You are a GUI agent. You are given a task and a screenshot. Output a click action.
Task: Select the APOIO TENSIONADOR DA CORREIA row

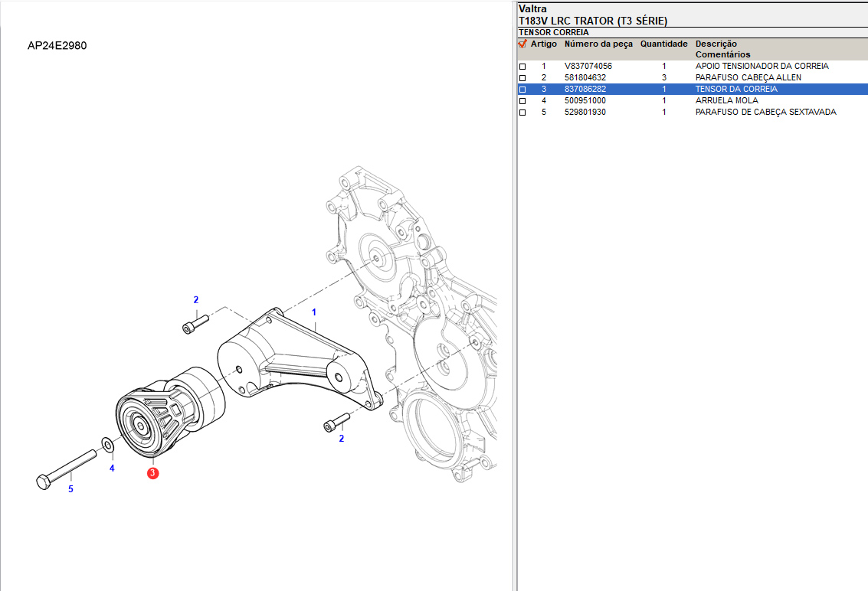click(x=762, y=67)
